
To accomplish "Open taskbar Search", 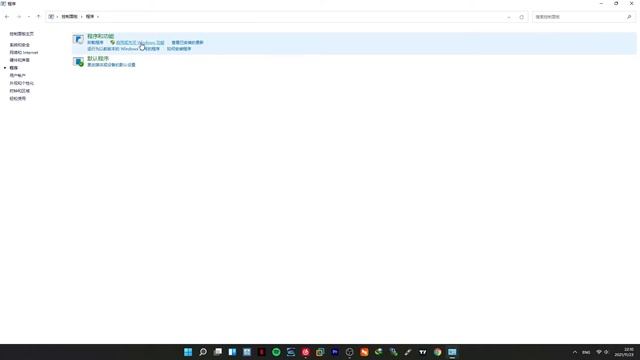I will 203,352.
